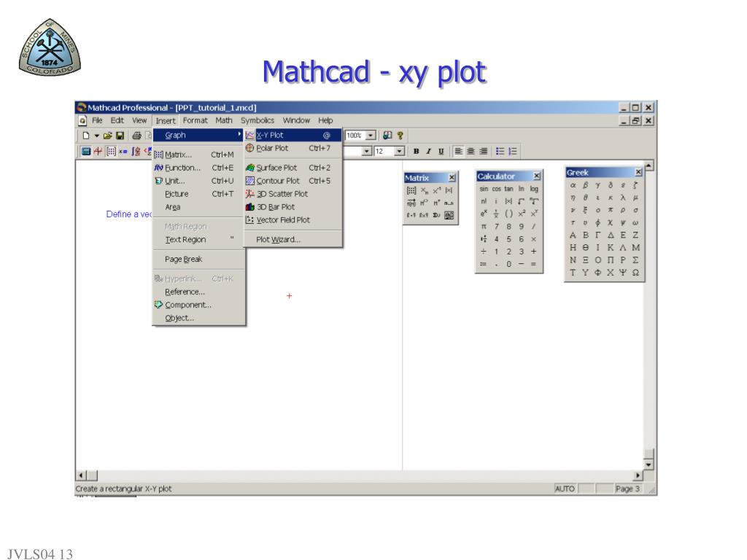Image resolution: width=747 pixels, height=560 pixels.
Task: Click the bulleted list icon
Action: click(x=500, y=151)
